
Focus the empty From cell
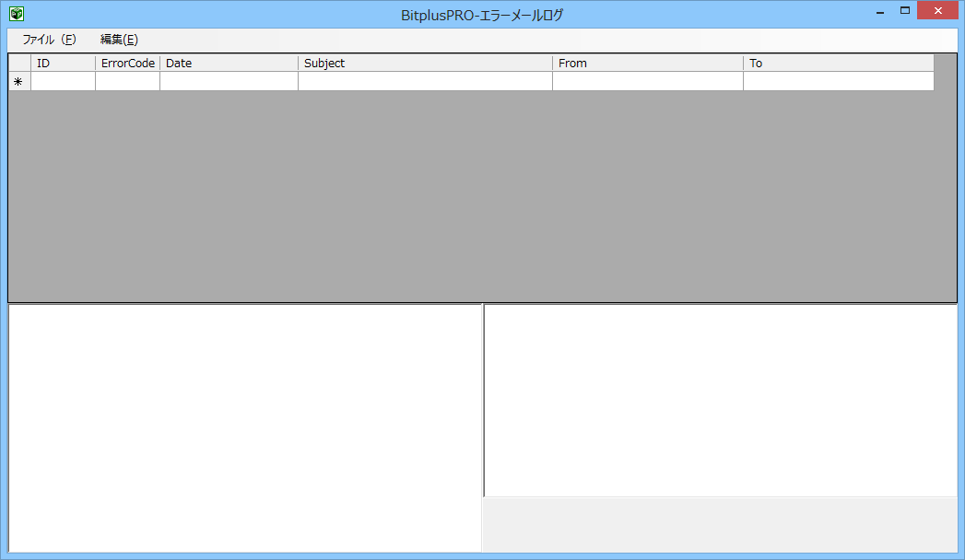[647, 82]
